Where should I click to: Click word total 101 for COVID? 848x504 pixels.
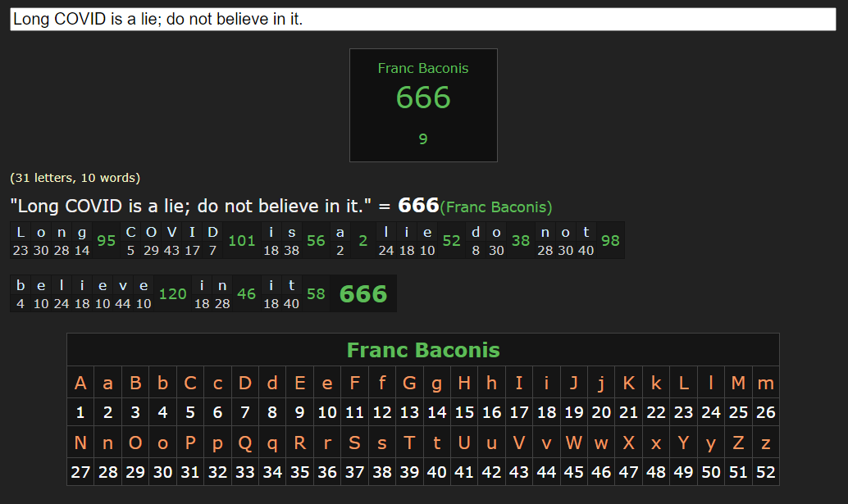[x=242, y=240]
